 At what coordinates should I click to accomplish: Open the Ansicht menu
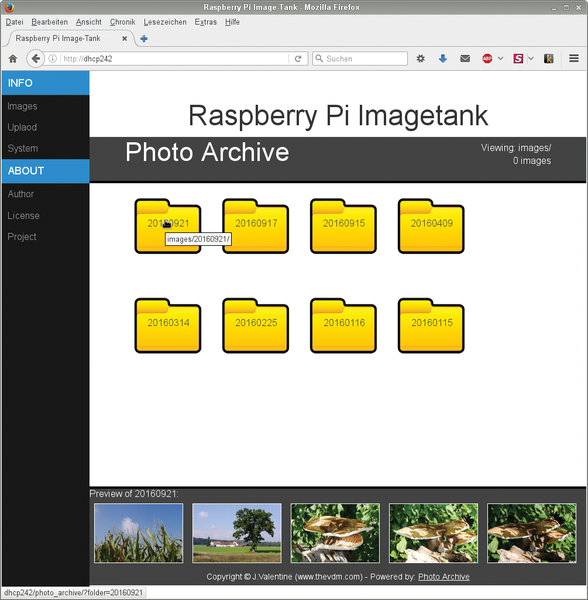click(x=89, y=22)
